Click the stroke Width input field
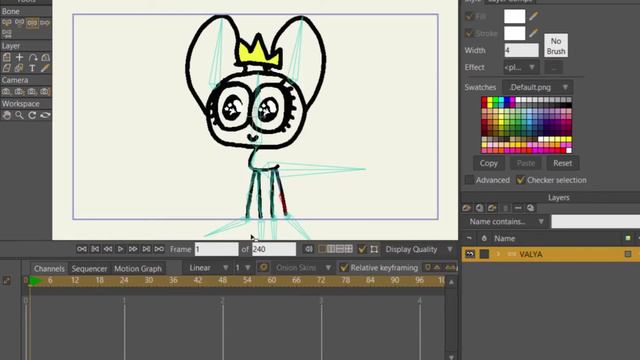 pyautogui.click(x=521, y=50)
